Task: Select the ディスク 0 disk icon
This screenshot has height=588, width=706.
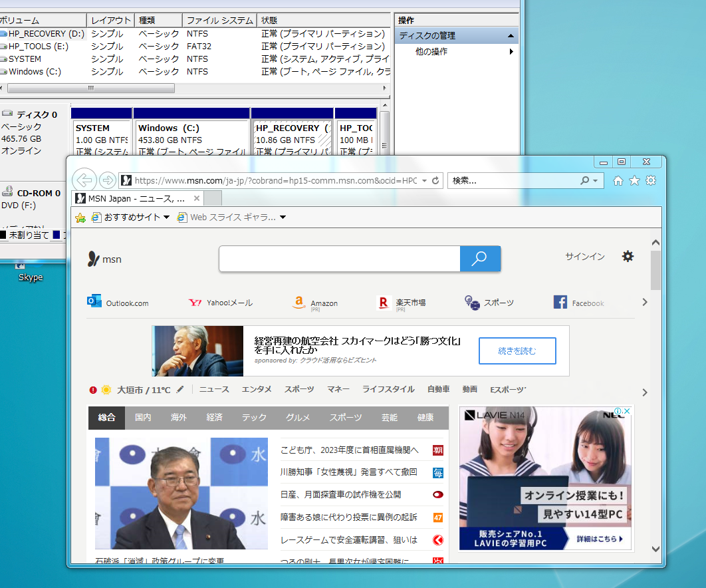Action: (7, 114)
